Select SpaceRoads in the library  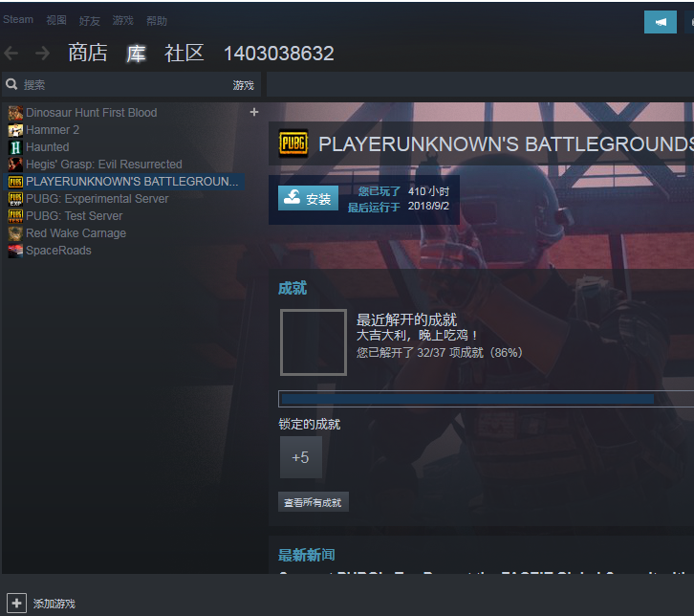tap(59, 251)
